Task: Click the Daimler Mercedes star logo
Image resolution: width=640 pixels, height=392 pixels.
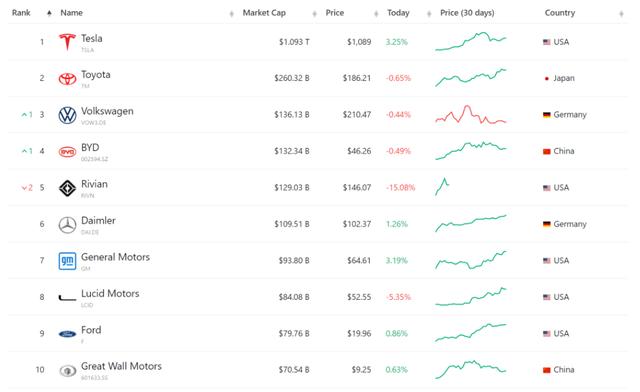Action: coord(67,225)
